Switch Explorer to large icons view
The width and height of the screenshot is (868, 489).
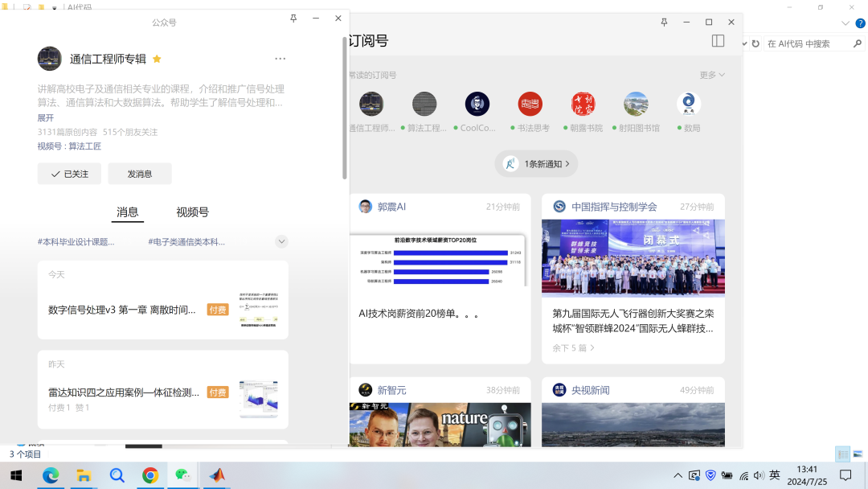click(858, 454)
